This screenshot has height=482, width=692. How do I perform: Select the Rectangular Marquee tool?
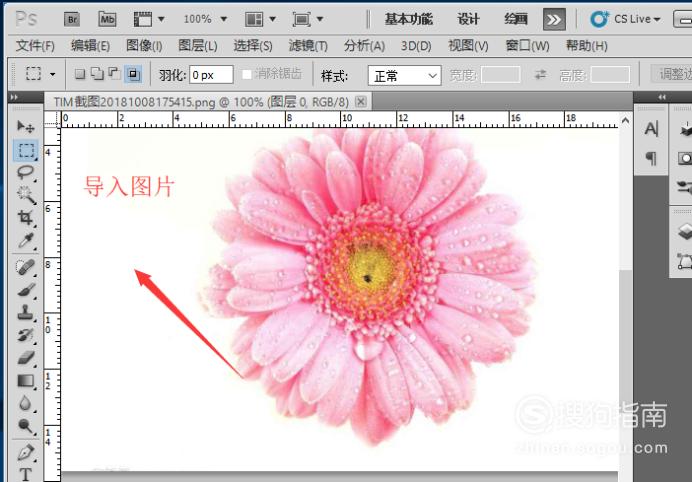coord(26,150)
